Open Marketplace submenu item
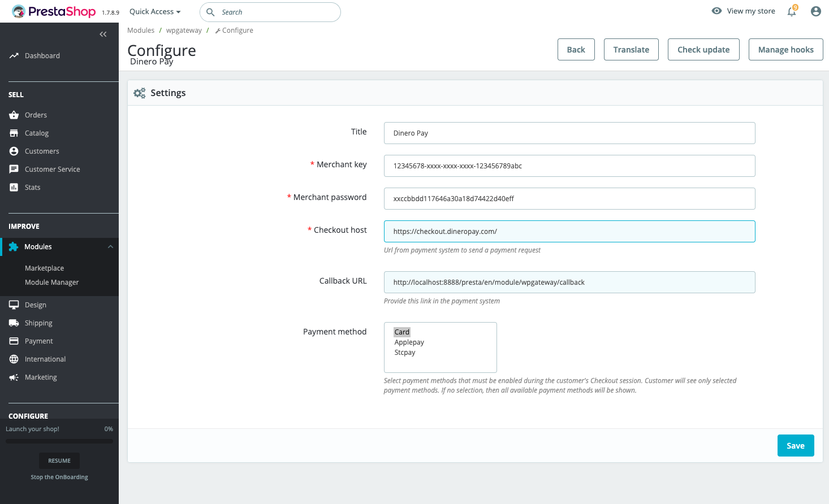This screenshot has height=504, width=829. tap(44, 268)
